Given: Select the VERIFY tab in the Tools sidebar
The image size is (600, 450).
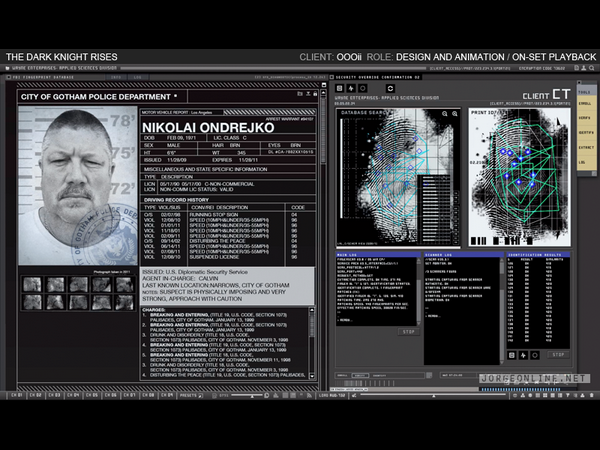Looking at the screenshot, I should point(584,118).
